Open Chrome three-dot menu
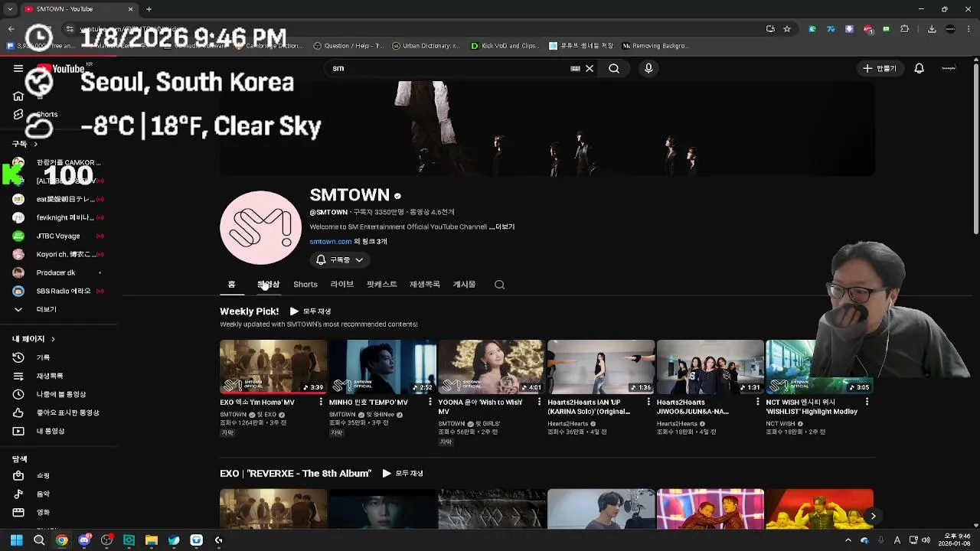Image resolution: width=980 pixels, height=551 pixels. (970, 29)
